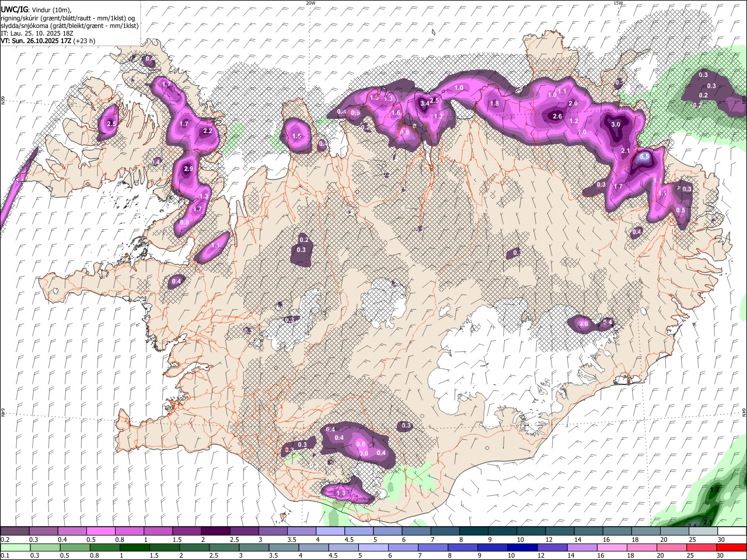Click the deep blue rain swatch between 10 and 12

click(x=522, y=547)
